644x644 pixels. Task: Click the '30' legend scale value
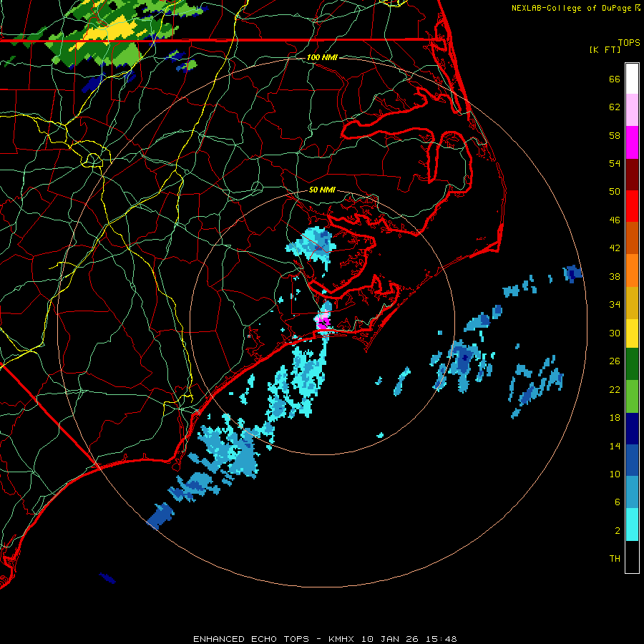(615, 333)
